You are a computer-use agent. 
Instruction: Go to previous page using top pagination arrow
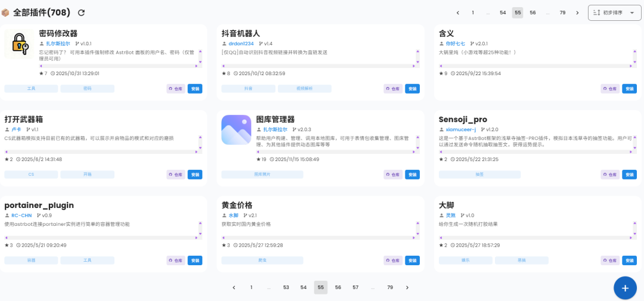(x=458, y=13)
